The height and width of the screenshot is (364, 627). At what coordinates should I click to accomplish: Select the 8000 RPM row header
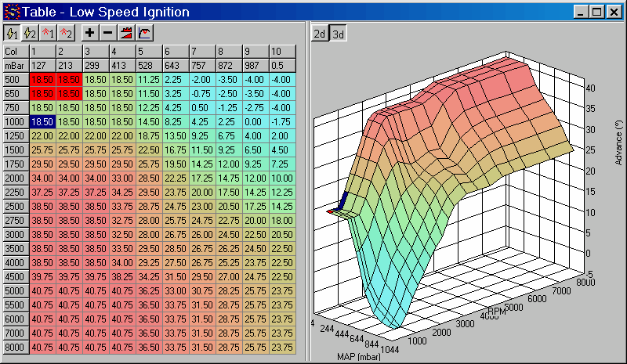(x=15, y=345)
